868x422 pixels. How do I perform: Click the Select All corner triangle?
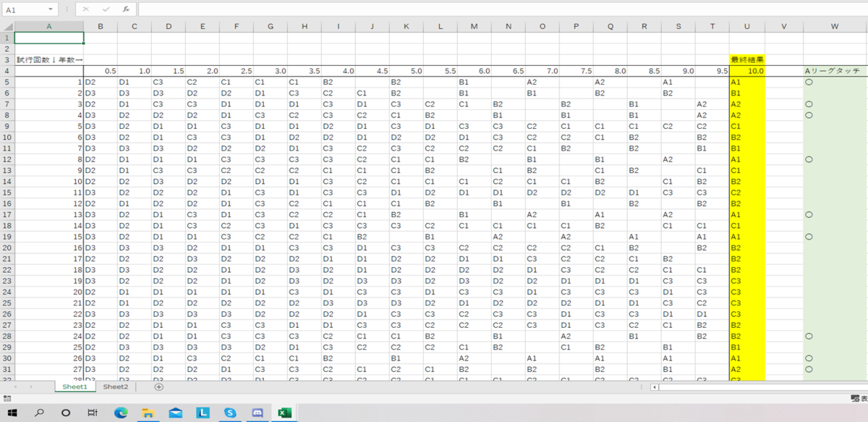[7, 27]
